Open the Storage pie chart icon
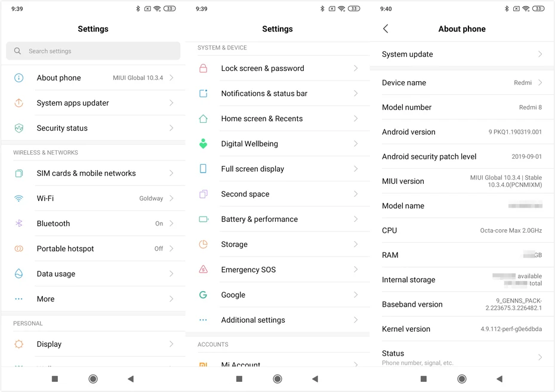Screen dimensions: 555x392 [203, 244]
